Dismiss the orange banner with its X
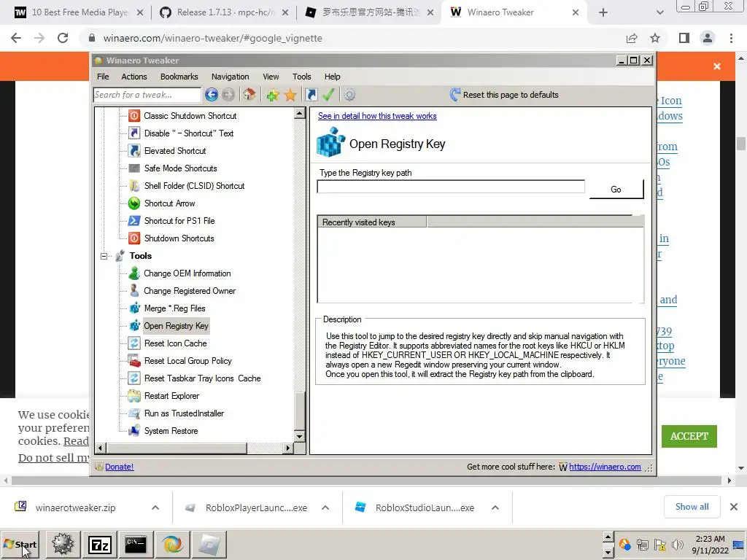Image resolution: width=747 pixels, height=560 pixels. pyautogui.click(x=716, y=66)
